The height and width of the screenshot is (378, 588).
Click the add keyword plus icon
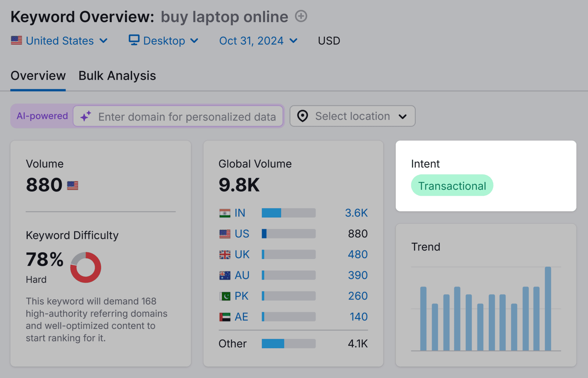tap(301, 17)
